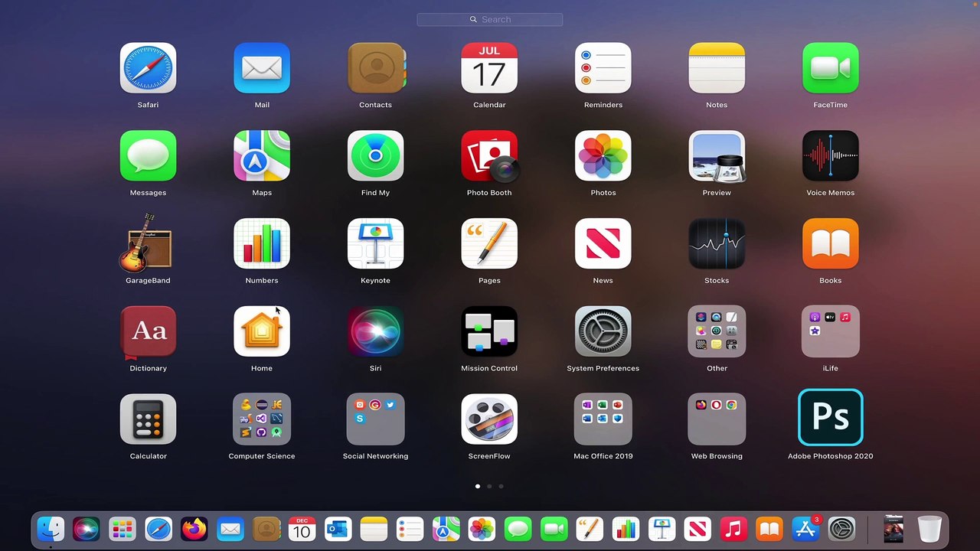
Task: Click the Launchpad Search field
Action: (x=490, y=19)
